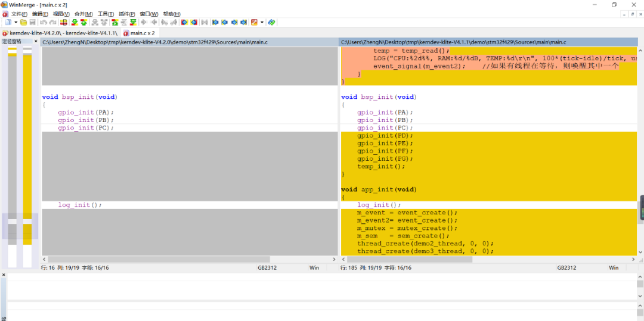Jump to First Difference toolbar icon
Screen dimensions: 644x321
114,22
